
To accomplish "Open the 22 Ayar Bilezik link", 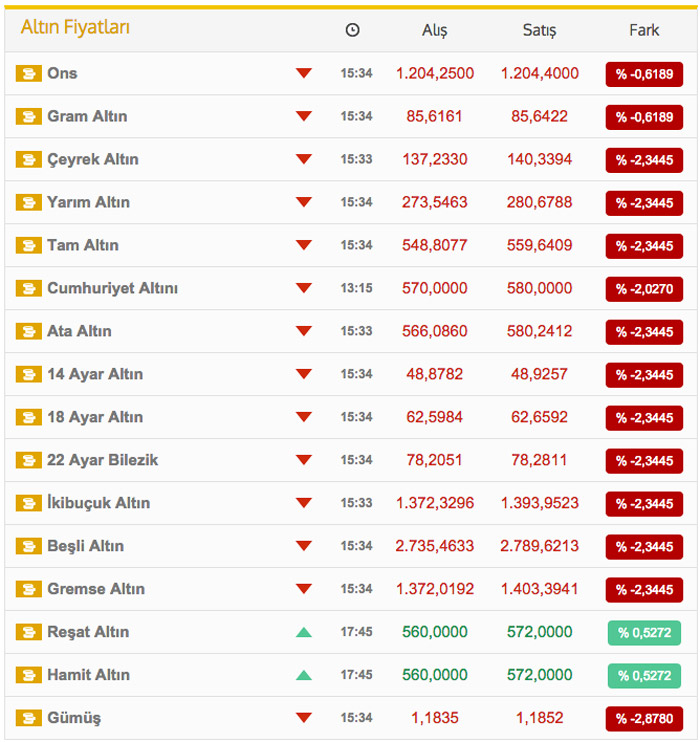I will 102,460.
